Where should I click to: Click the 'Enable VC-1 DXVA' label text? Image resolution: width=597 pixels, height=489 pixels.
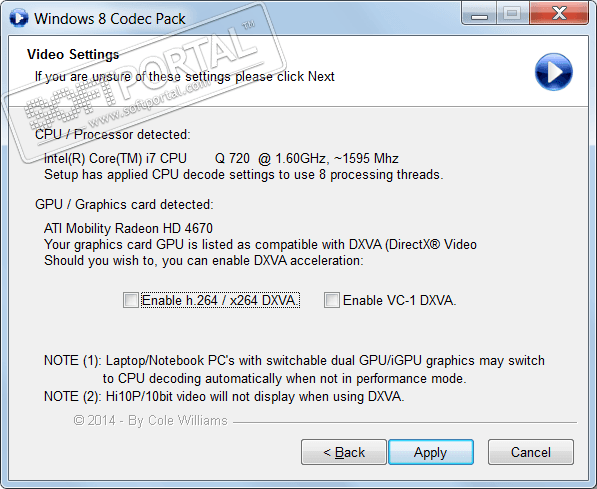[399, 300]
